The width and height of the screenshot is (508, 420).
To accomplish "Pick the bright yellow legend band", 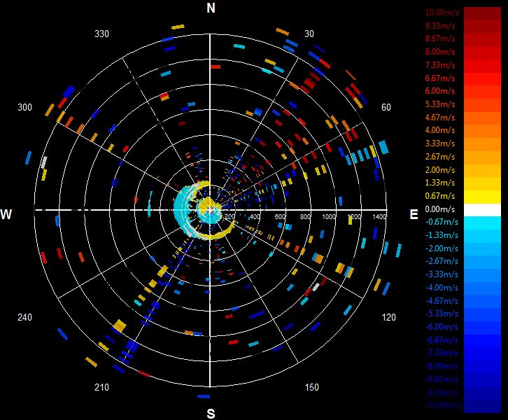I will coord(482,197).
